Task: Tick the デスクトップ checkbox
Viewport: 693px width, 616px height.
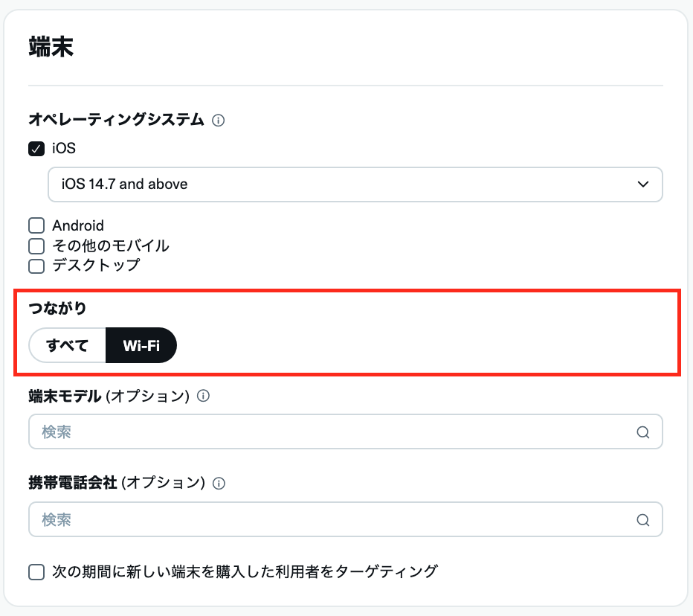Action: click(36, 266)
